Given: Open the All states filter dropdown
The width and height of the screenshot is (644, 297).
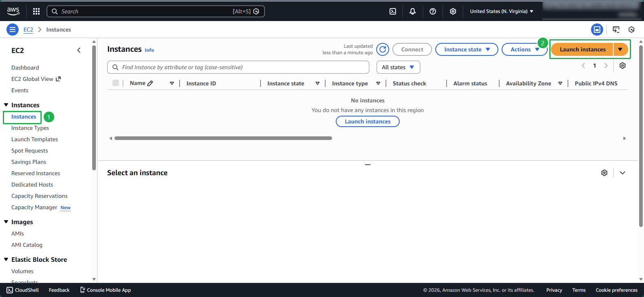Looking at the screenshot, I should point(398,67).
